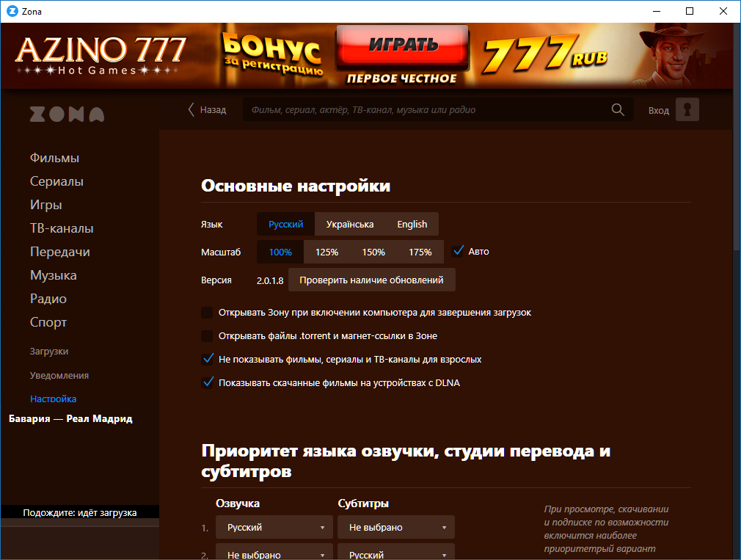Open Уведомления in sidebar
This screenshot has width=741, height=560.
pos(59,375)
